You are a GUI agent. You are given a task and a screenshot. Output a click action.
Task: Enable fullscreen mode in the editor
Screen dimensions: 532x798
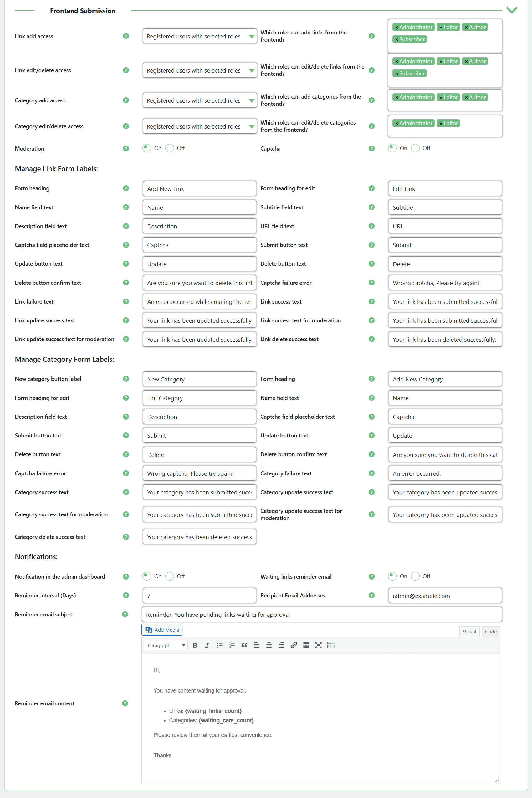pyautogui.click(x=318, y=645)
